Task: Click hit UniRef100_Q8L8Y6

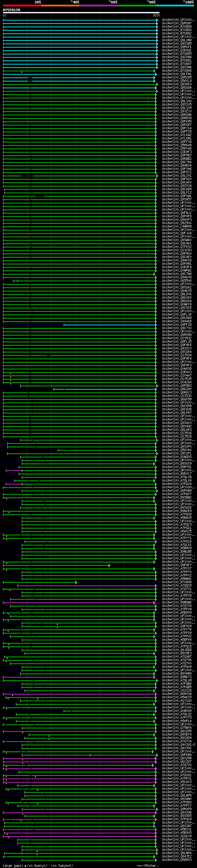Action: click(x=177, y=294)
